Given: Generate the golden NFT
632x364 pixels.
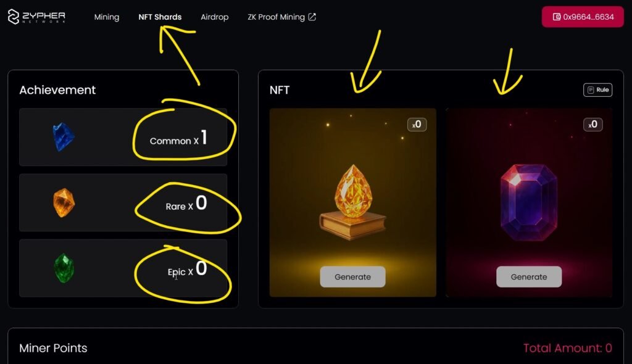Looking at the screenshot, I should [x=352, y=277].
